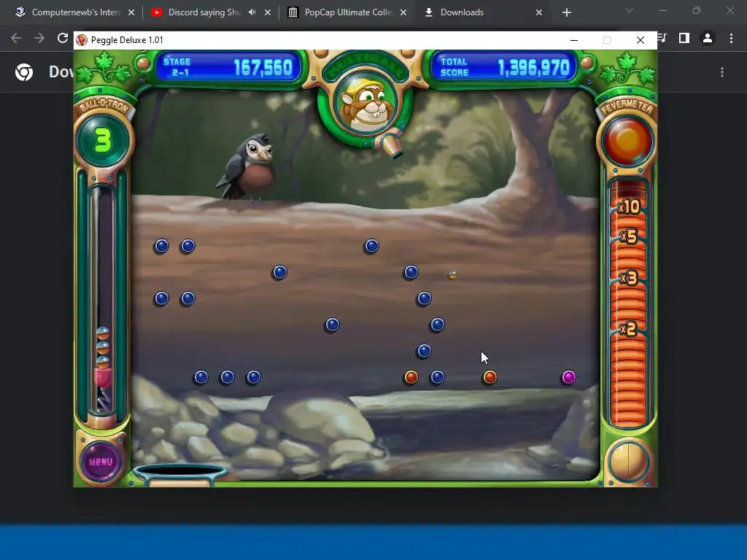Image resolution: width=747 pixels, height=560 pixels.
Task: Open a new browser tab
Action: click(566, 13)
